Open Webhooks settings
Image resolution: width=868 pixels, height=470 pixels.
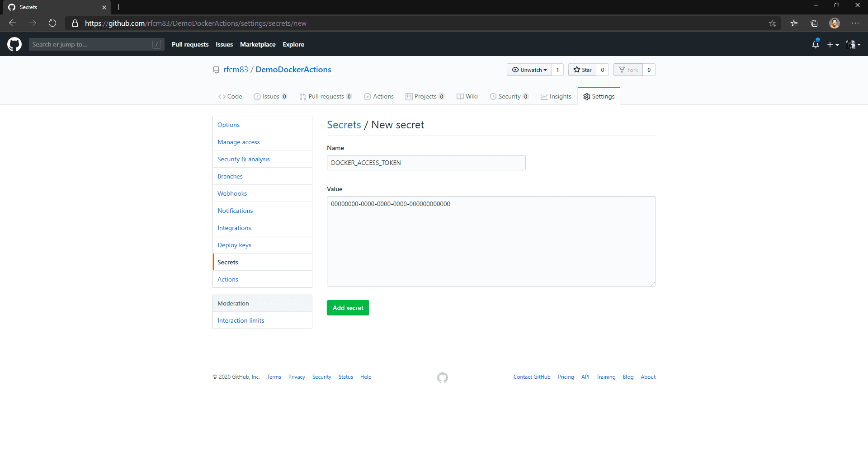coord(262,193)
